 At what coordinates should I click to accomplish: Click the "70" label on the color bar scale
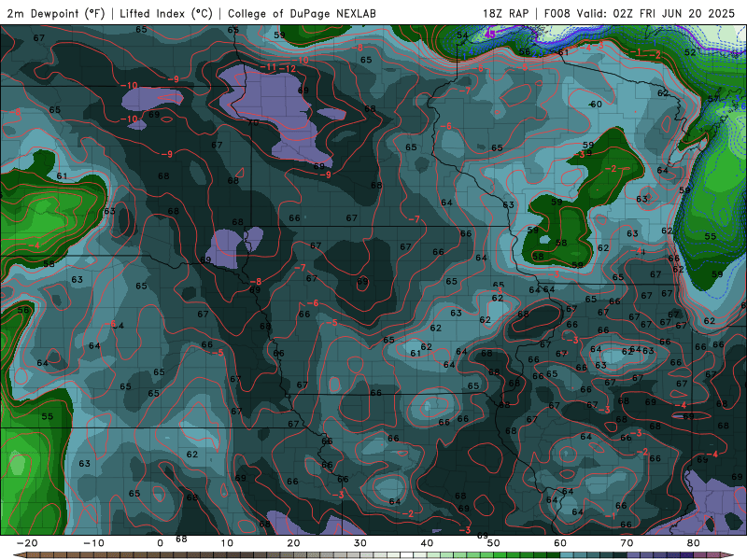tap(627, 543)
